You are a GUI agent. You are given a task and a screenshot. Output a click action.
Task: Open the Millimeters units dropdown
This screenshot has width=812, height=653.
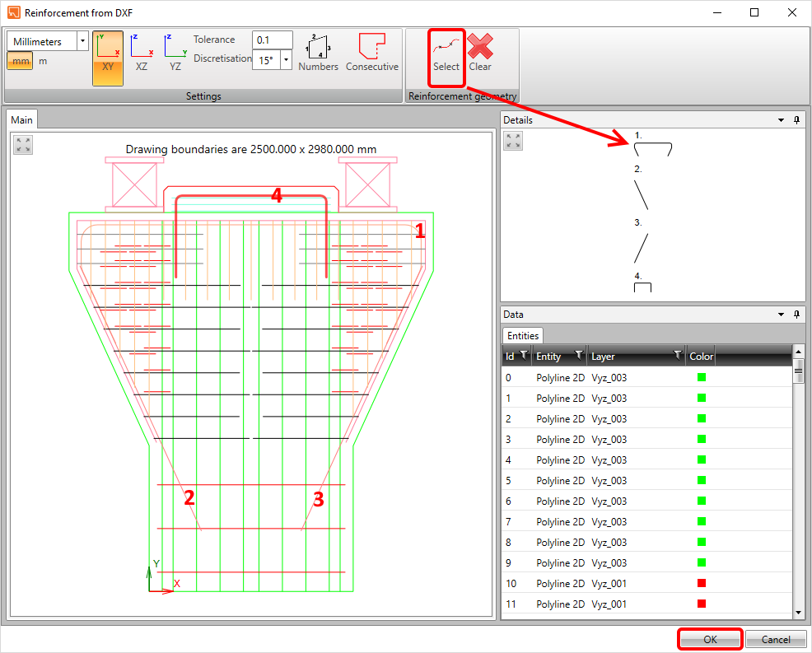pyautogui.click(x=82, y=41)
